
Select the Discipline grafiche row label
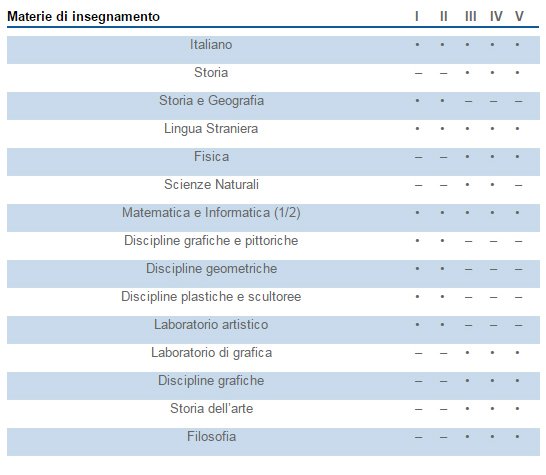pyautogui.click(x=211, y=381)
